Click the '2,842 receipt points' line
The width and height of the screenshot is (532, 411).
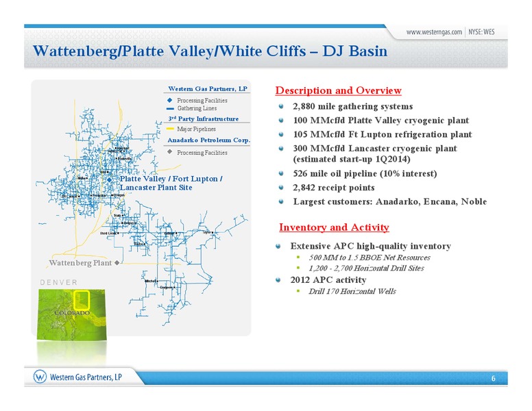click(334, 188)
